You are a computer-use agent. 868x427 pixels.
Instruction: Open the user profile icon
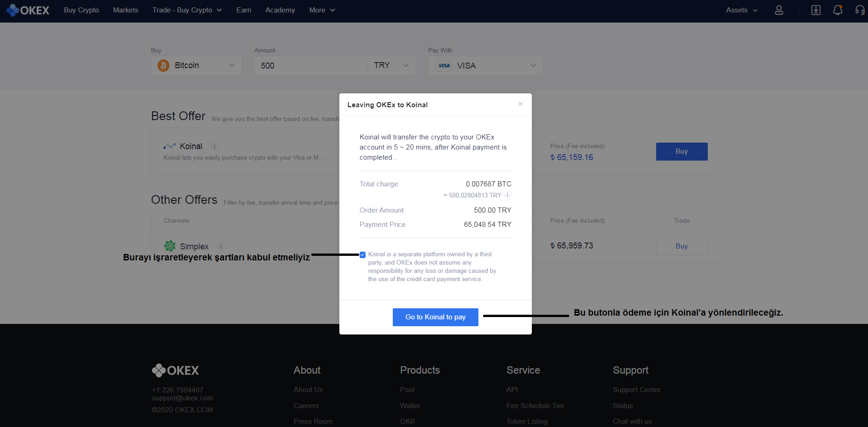click(779, 10)
